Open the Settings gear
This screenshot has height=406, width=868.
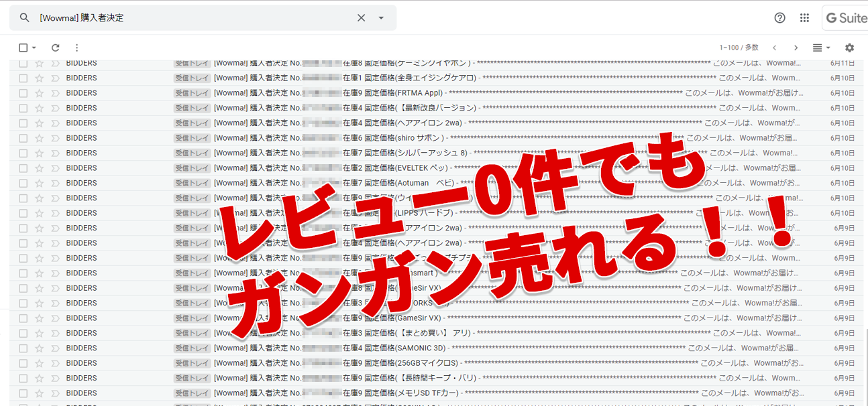(849, 48)
